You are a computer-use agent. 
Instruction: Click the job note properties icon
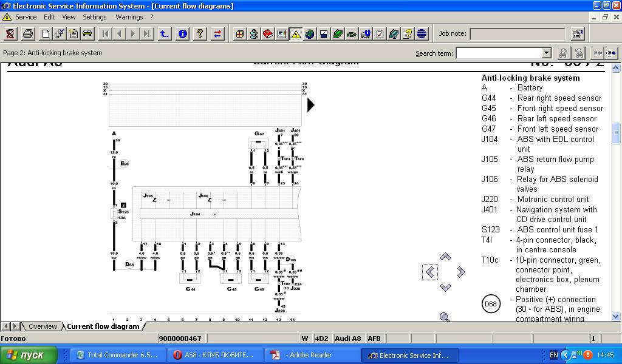coord(577,34)
